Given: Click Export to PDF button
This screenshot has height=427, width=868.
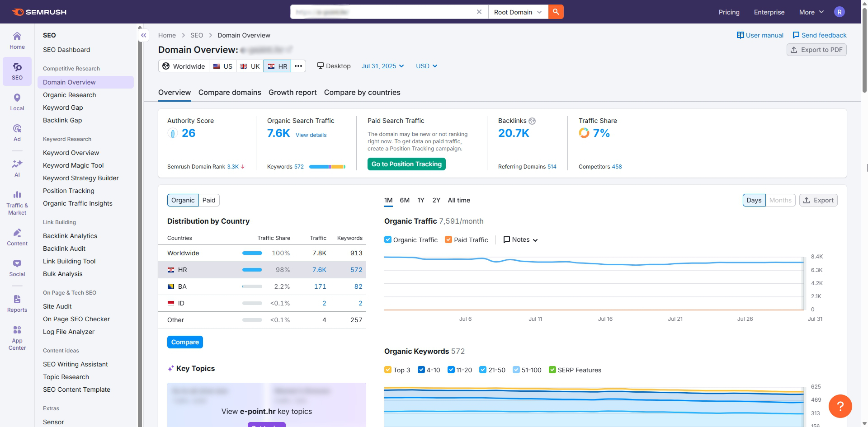Looking at the screenshot, I should pyautogui.click(x=816, y=50).
